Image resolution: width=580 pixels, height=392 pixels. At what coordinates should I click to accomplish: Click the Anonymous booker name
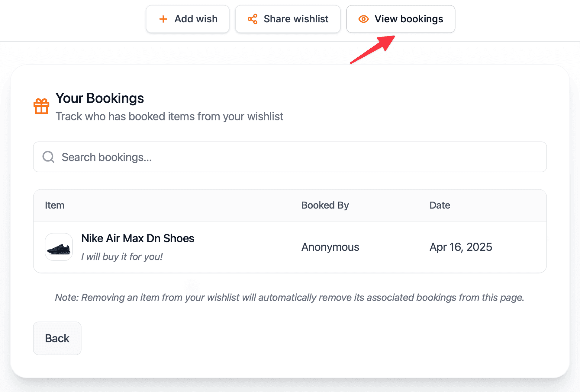330,247
